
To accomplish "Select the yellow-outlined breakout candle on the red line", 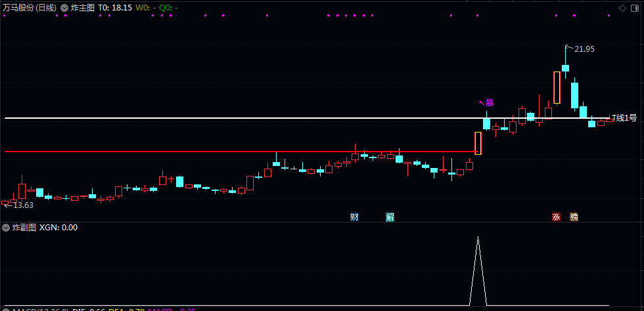I will tap(478, 143).
